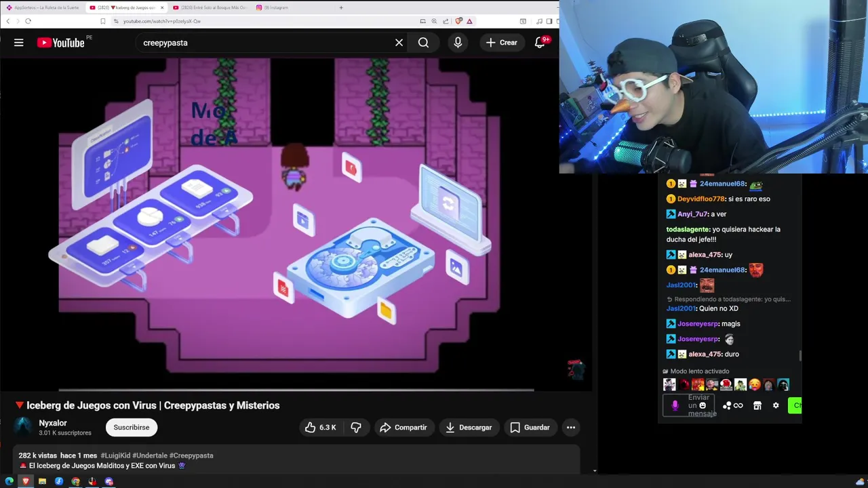Viewport: 868px width, 488px height.
Task: Click the infinity loop chat icon
Action: [738, 405]
